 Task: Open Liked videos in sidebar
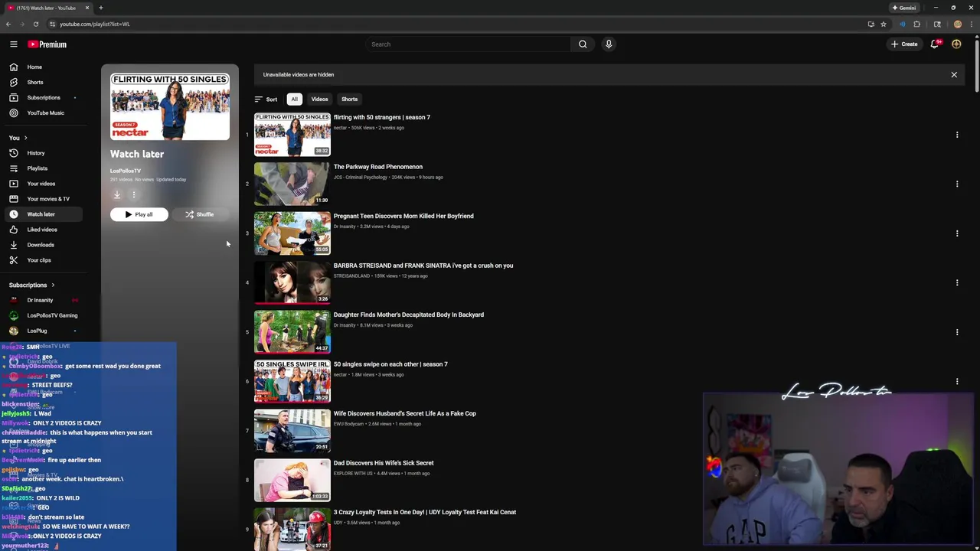pyautogui.click(x=43, y=230)
